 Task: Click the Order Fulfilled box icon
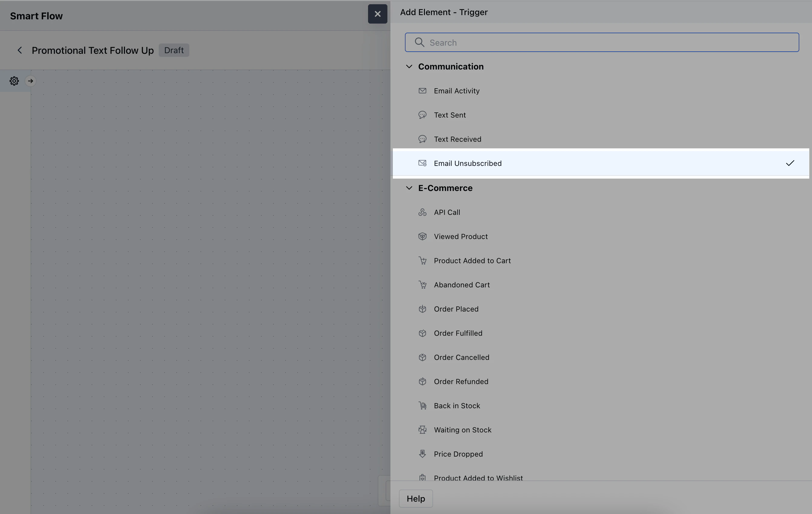422,333
